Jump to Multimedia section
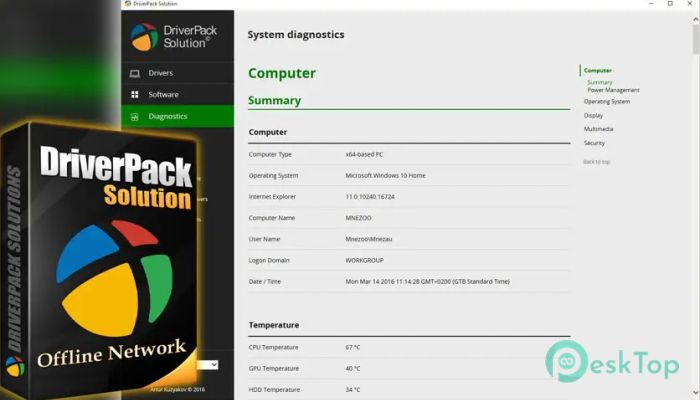This screenshot has width=700, height=400. (x=598, y=129)
